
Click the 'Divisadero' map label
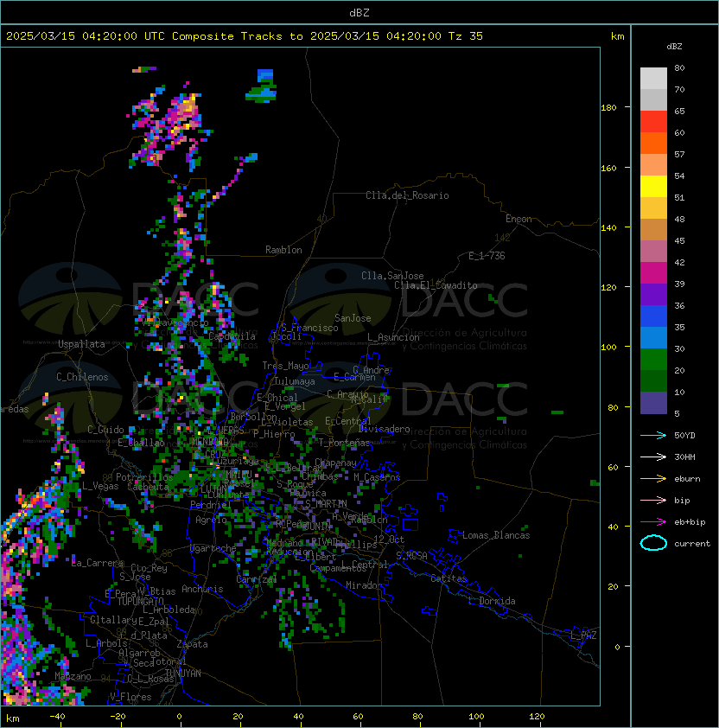[384, 429]
